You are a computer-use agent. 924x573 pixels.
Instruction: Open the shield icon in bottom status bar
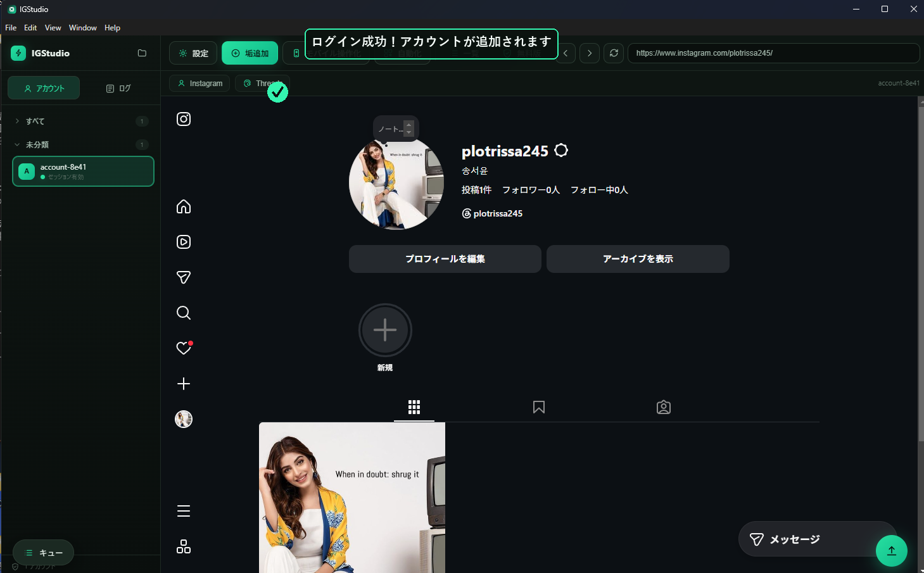click(15, 567)
